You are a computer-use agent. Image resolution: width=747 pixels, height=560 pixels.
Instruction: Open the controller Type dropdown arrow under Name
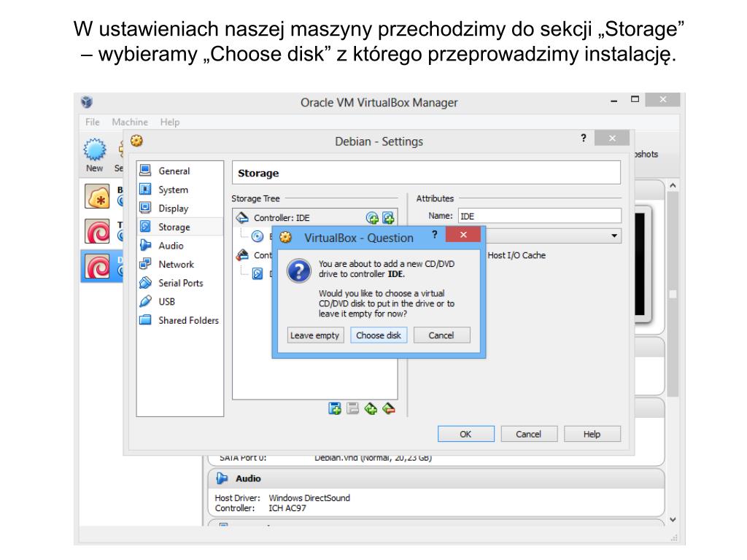[x=614, y=236]
